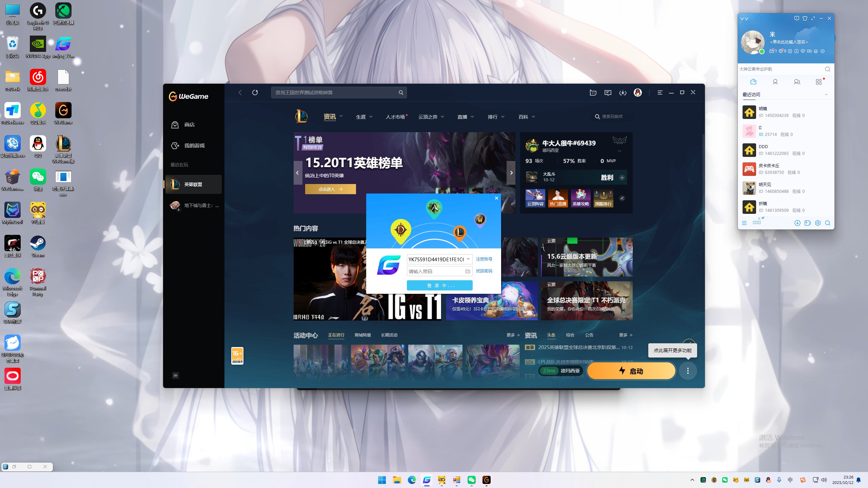
Task: Click the QQ penguin account avatar
Action: tap(637, 93)
